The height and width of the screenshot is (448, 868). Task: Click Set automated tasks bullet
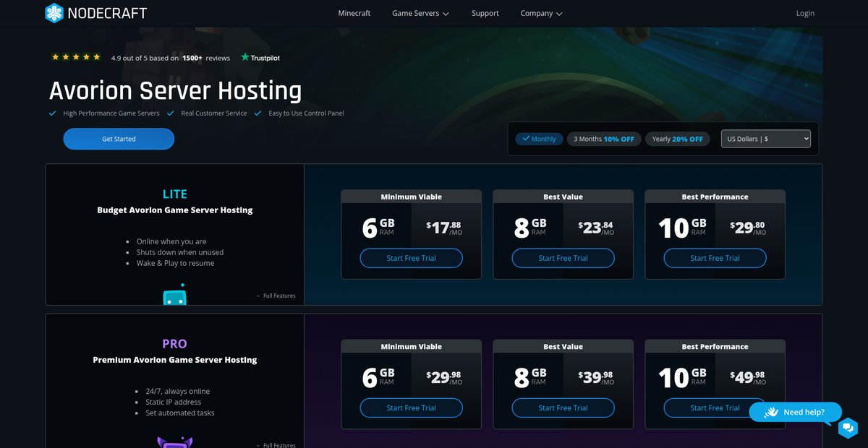(x=180, y=413)
